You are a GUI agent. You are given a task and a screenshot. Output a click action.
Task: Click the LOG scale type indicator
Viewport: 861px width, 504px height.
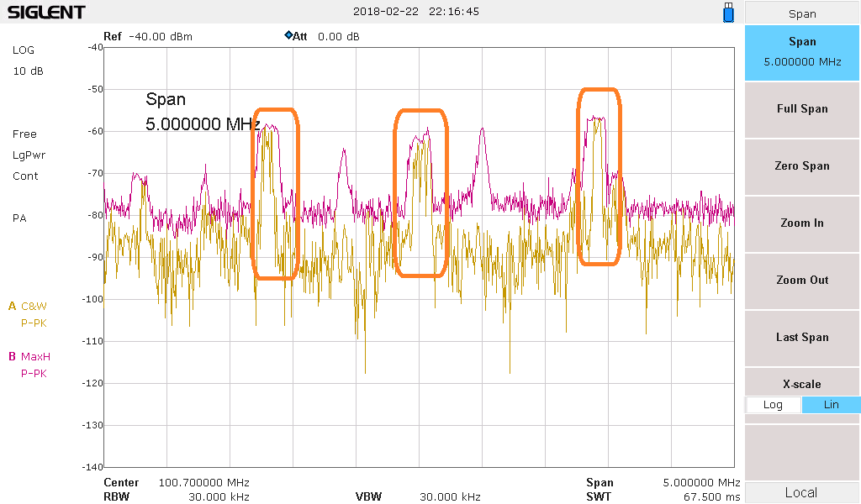pos(24,50)
